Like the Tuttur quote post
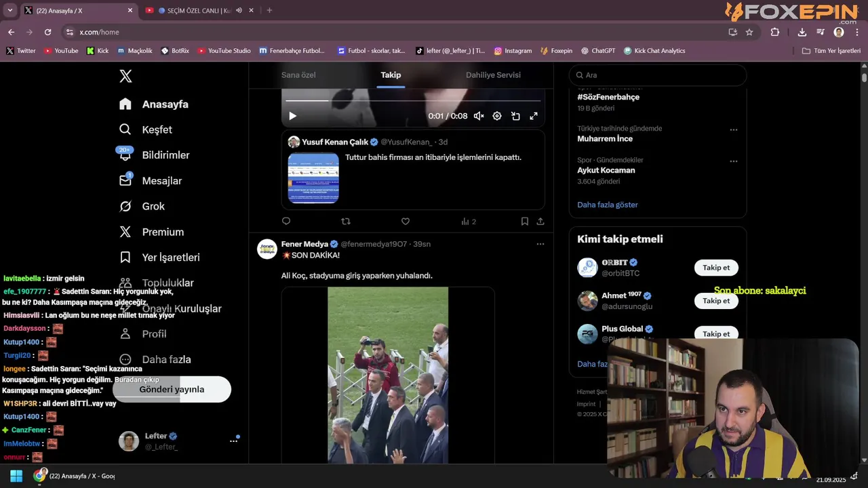This screenshot has width=868, height=488. 406,222
